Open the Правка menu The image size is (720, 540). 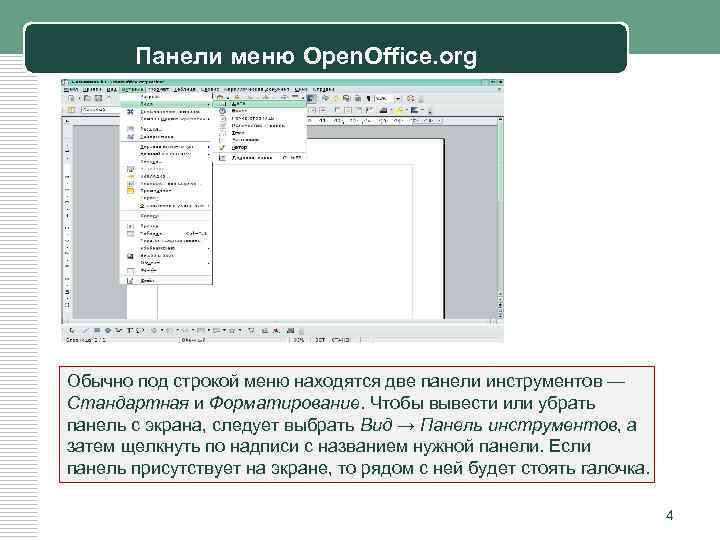[x=91, y=89]
